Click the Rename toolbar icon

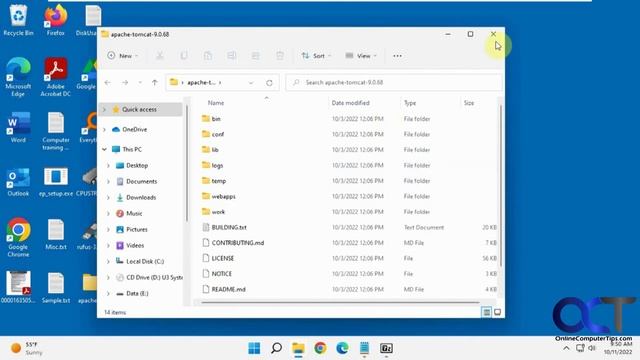click(232, 56)
